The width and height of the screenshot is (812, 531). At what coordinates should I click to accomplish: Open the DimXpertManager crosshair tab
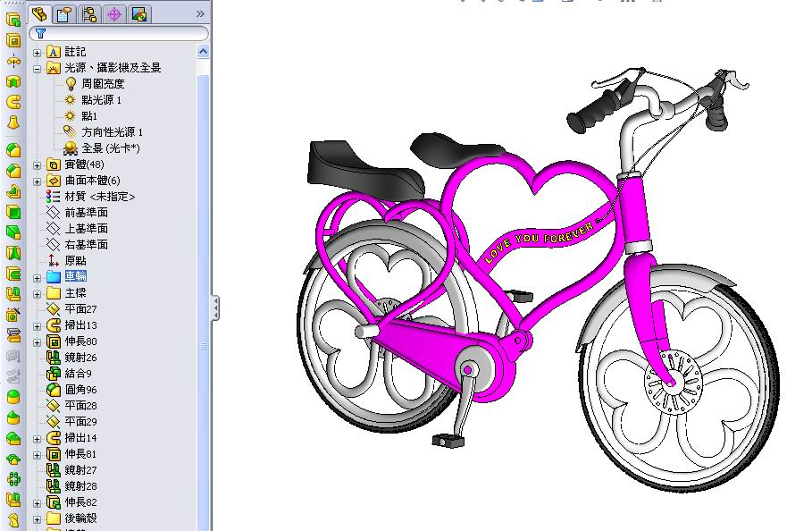[x=114, y=14]
